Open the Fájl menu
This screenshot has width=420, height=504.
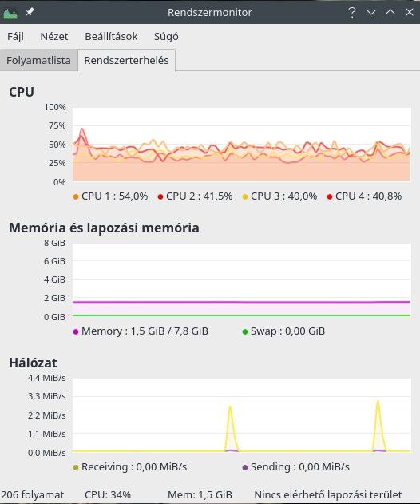tap(15, 36)
